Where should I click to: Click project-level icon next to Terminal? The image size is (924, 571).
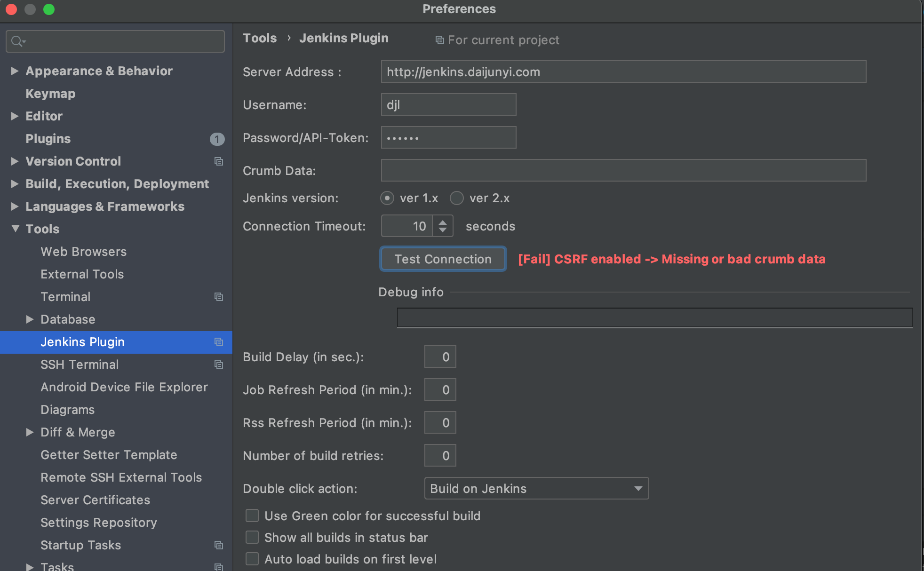pos(219,297)
